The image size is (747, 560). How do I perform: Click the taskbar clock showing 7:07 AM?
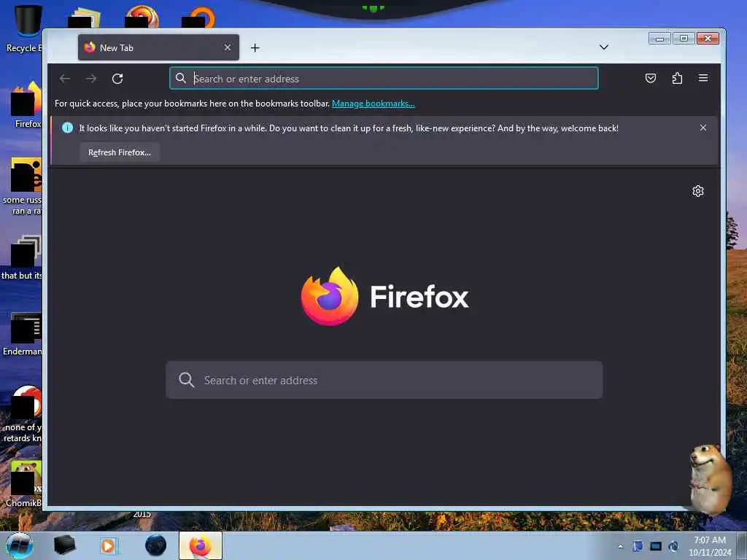point(710,546)
